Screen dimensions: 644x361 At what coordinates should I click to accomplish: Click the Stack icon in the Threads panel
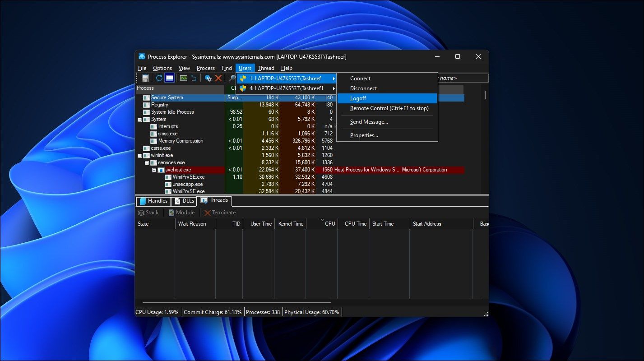click(148, 212)
